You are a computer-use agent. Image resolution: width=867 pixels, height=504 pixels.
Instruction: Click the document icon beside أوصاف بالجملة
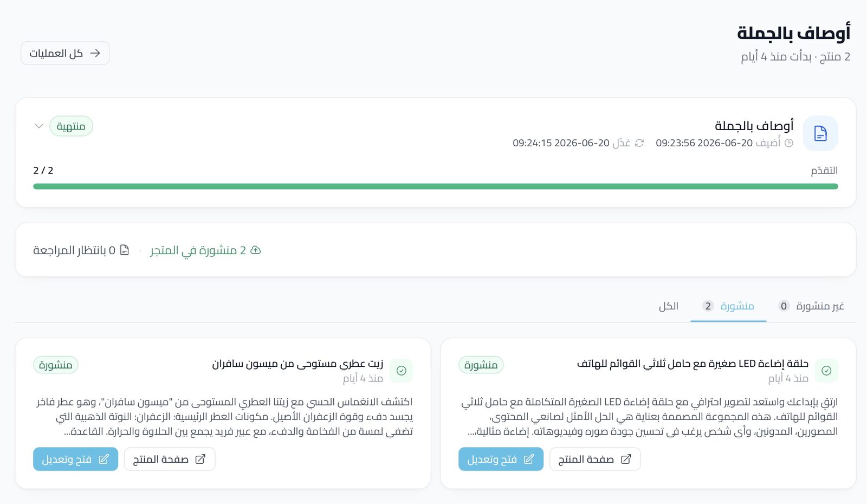point(820,133)
